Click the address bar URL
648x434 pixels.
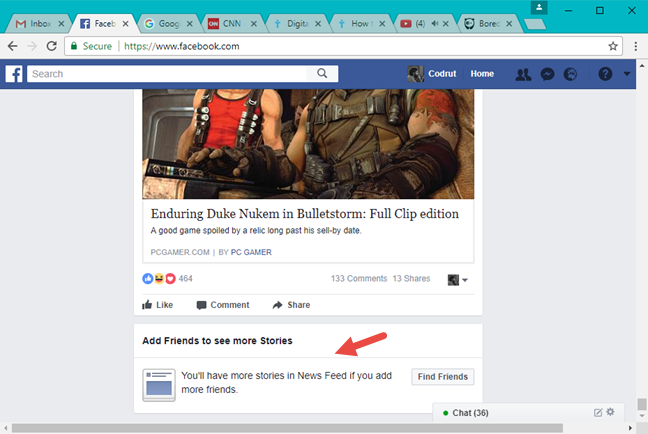click(x=181, y=46)
